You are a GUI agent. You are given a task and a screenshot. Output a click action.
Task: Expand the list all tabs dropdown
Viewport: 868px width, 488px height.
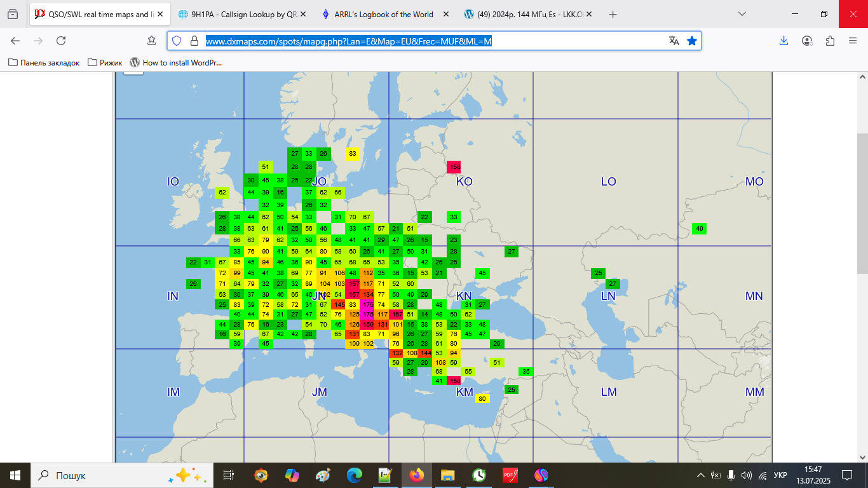pos(742,14)
